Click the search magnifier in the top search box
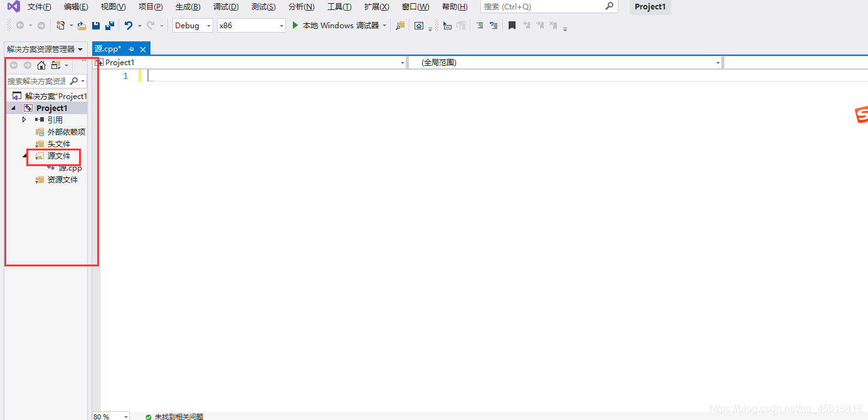 coord(610,6)
